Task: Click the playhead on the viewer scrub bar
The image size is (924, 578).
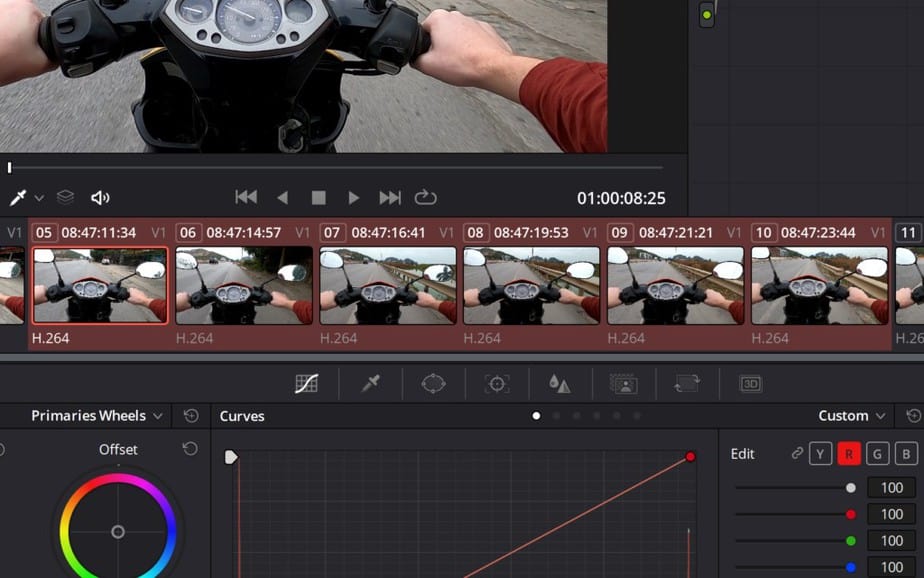Action: 9,168
